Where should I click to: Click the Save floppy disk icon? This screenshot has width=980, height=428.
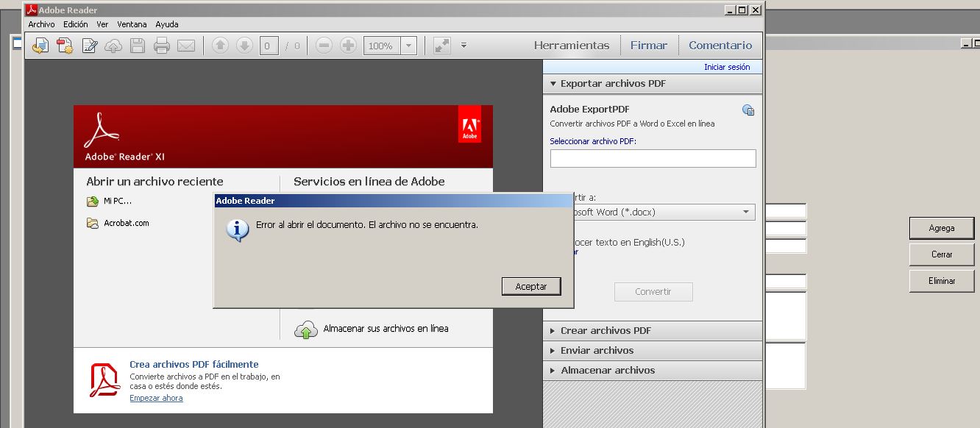point(137,46)
